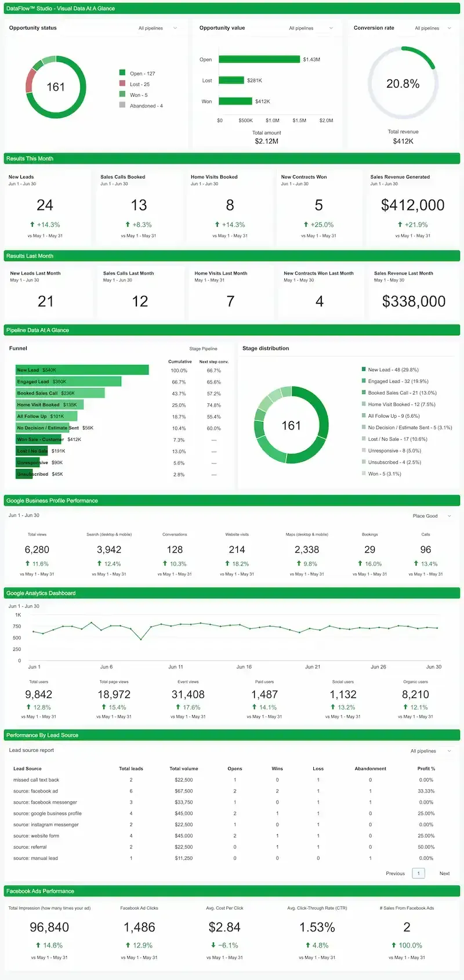This screenshot has width=464, height=980.
Task: Click the Total volume column header
Action: pyautogui.click(x=184, y=768)
